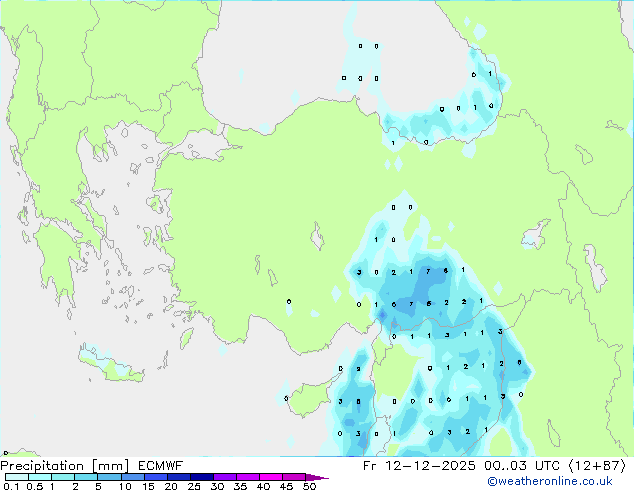Click the 20–25 mm legend swatch

(x=178, y=477)
